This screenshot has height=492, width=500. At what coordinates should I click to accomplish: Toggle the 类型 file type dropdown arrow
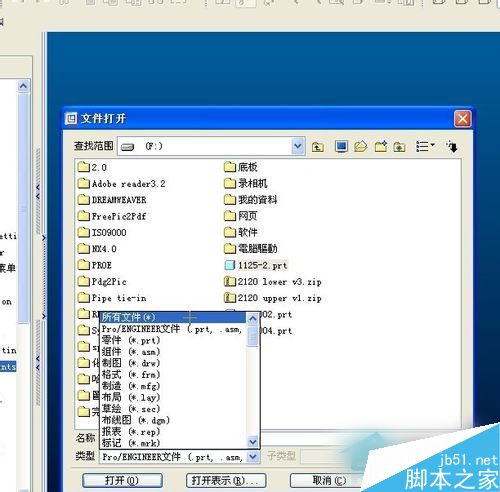(x=253, y=457)
